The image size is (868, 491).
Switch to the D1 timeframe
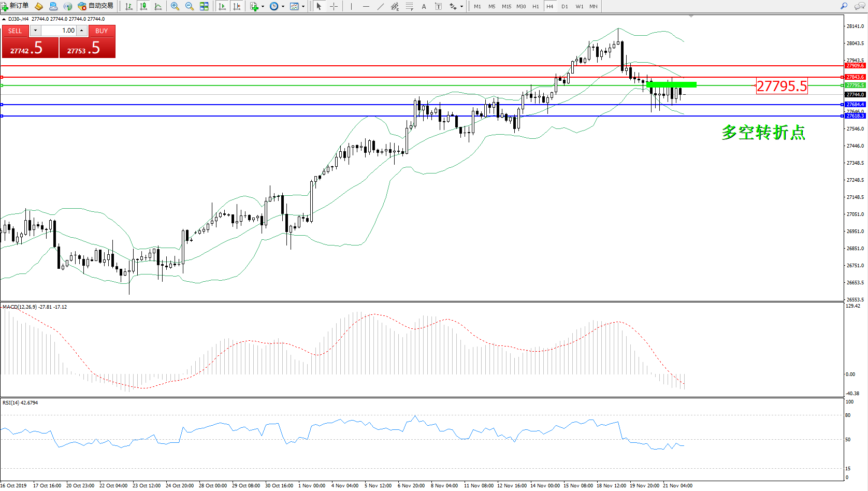565,6
